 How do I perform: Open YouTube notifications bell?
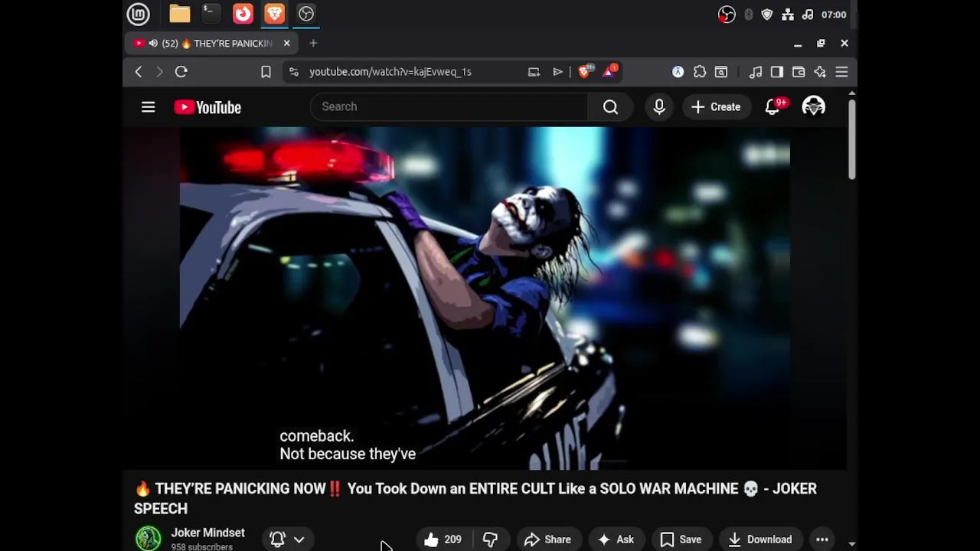tap(773, 107)
